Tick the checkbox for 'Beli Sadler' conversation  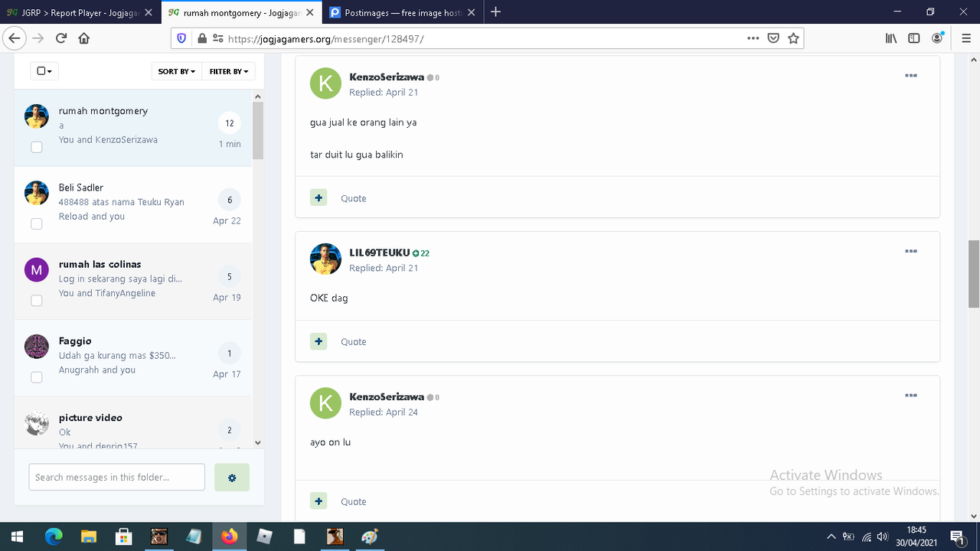[x=37, y=223]
